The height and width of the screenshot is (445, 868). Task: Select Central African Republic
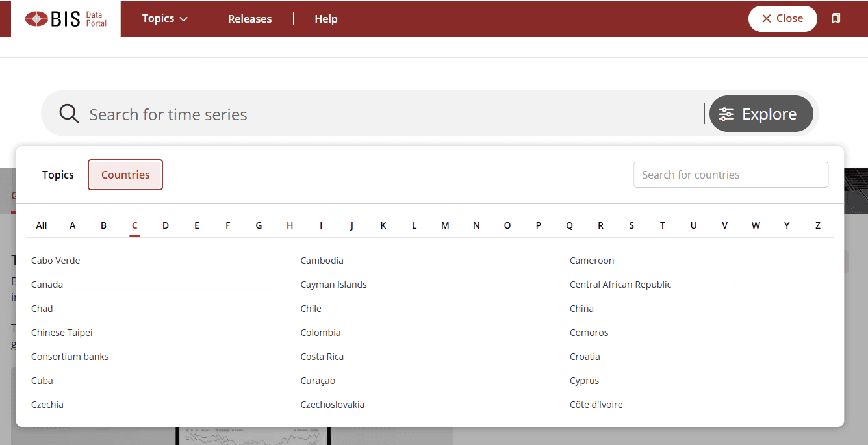pos(620,285)
